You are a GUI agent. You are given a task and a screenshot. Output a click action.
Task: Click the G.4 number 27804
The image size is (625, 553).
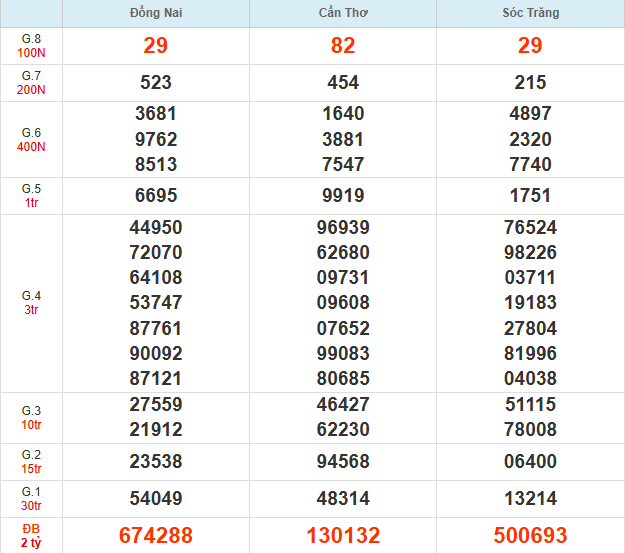(531, 329)
